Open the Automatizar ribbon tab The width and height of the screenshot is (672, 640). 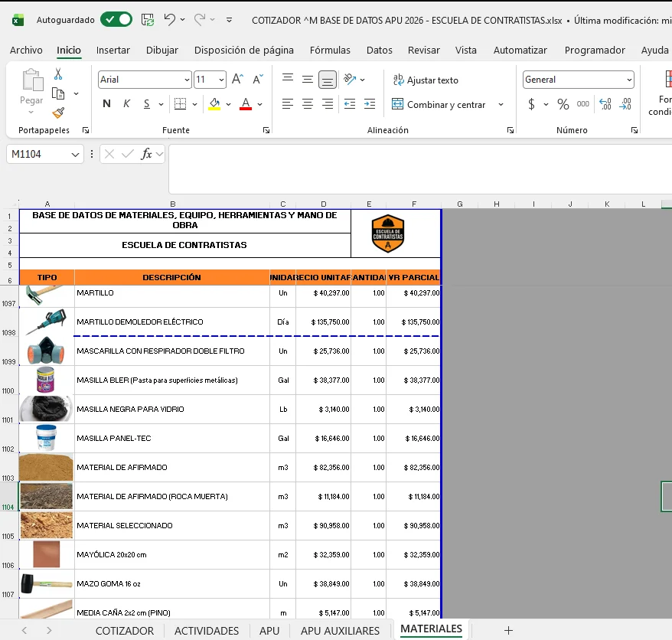[x=520, y=51]
